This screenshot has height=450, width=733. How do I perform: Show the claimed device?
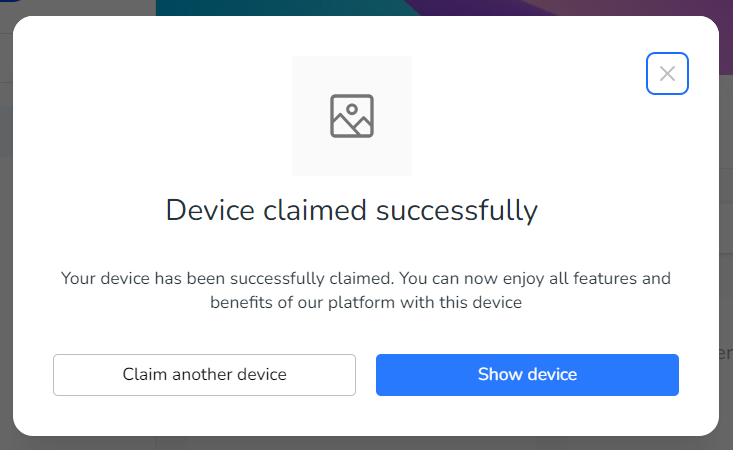click(x=527, y=375)
